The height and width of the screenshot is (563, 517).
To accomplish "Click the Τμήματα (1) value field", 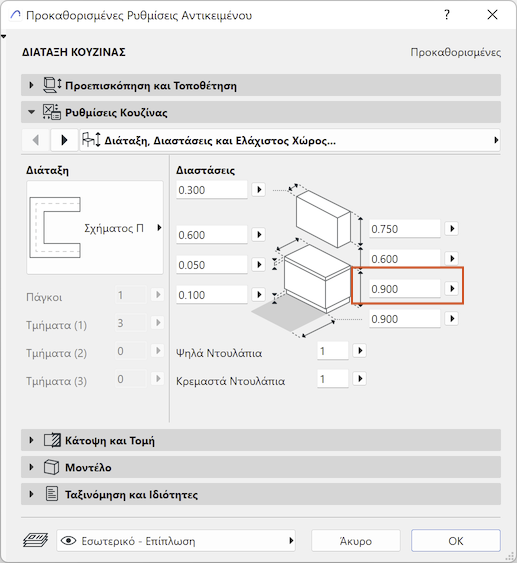I will click(131, 323).
